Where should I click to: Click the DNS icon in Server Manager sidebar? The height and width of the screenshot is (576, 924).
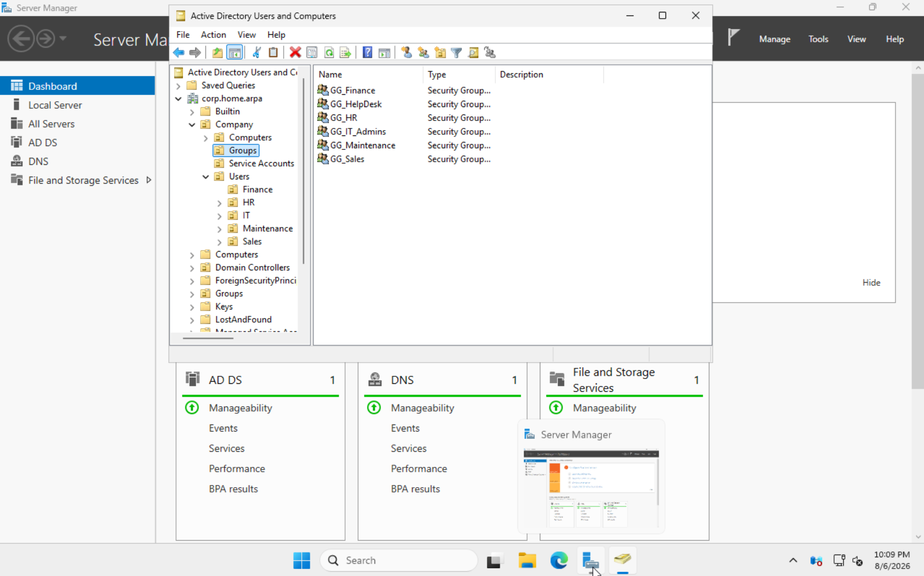17,161
